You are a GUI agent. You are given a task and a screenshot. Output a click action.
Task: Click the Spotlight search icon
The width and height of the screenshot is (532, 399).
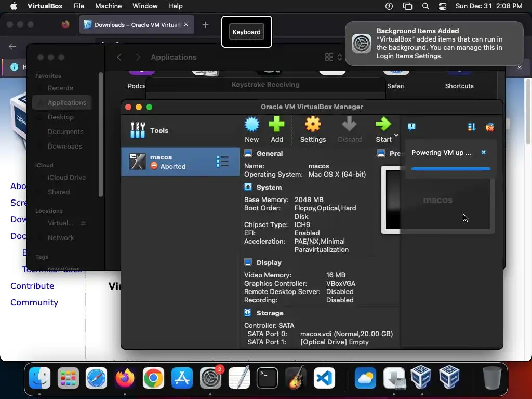click(x=425, y=6)
